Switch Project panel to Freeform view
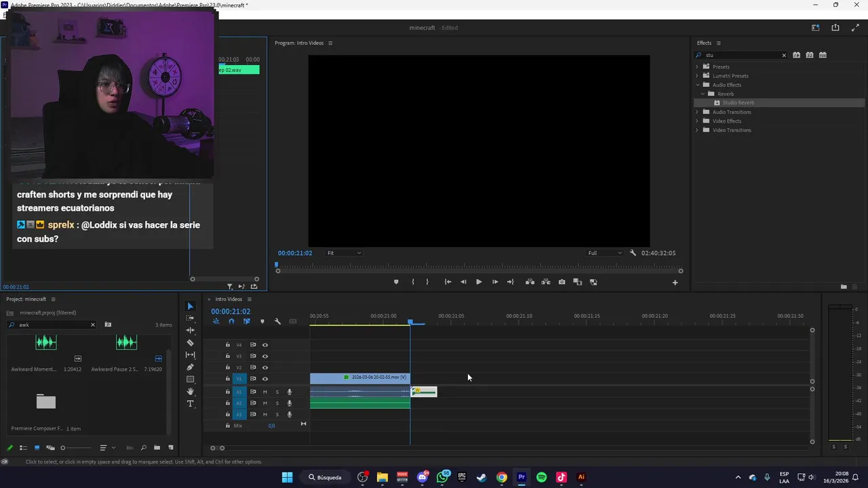The width and height of the screenshot is (868, 488). [50, 448]
